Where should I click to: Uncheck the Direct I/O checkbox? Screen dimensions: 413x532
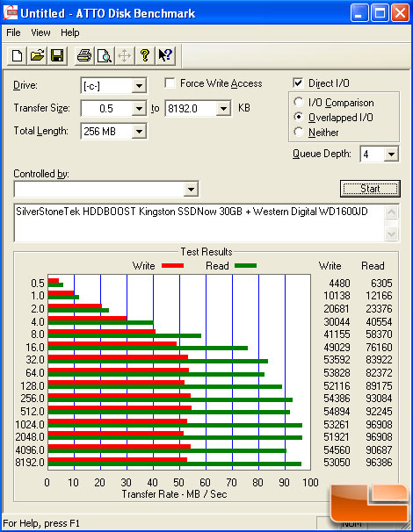click(x=298, y=83)
